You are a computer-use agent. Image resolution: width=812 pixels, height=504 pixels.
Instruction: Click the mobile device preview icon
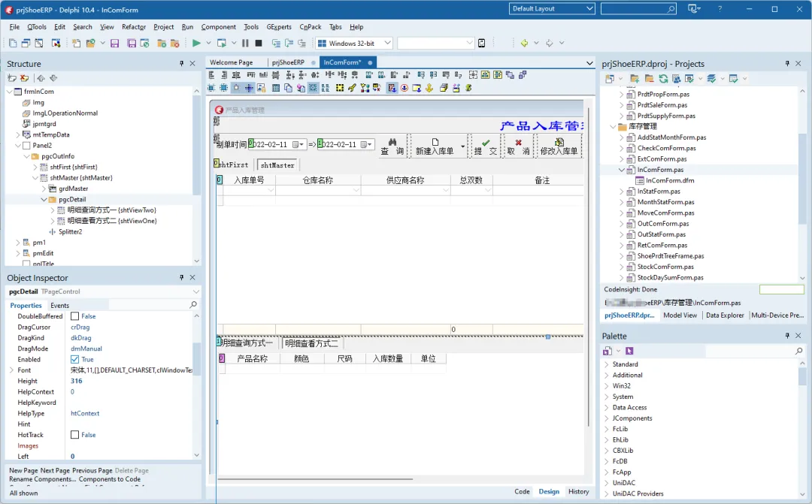click(482, 44)
